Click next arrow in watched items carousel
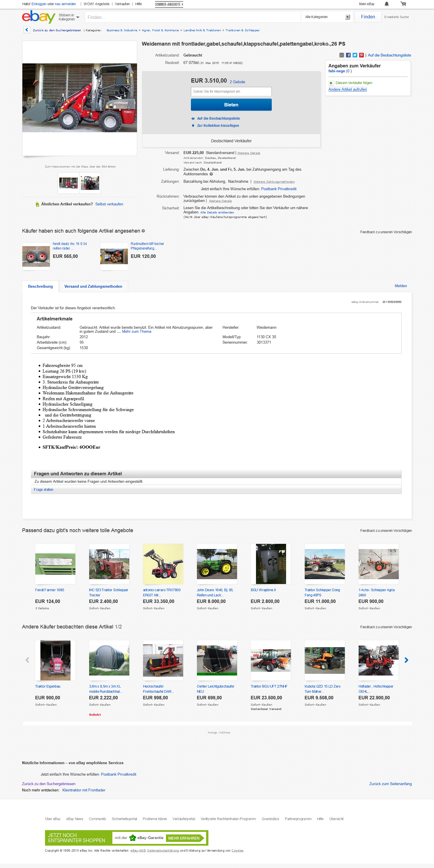Image resolution: width=434 pixels, height=868 pixels. [406, 660]
